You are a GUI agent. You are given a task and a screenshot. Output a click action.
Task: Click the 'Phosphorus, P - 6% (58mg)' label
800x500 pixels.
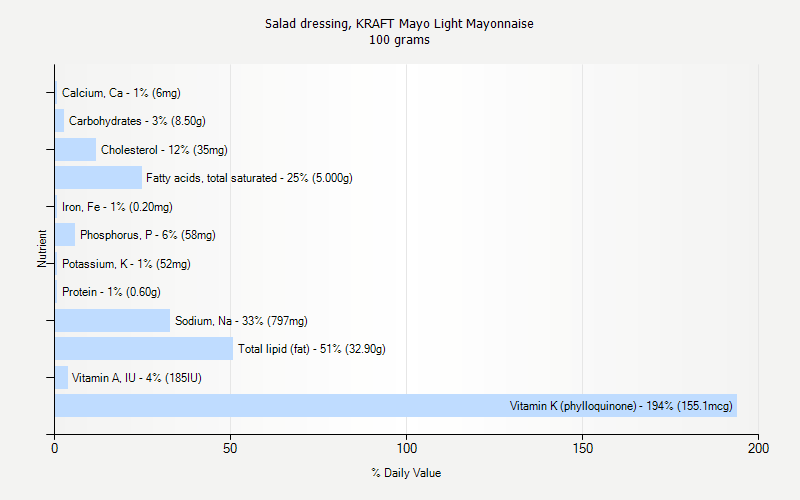(x=148, y=235)
